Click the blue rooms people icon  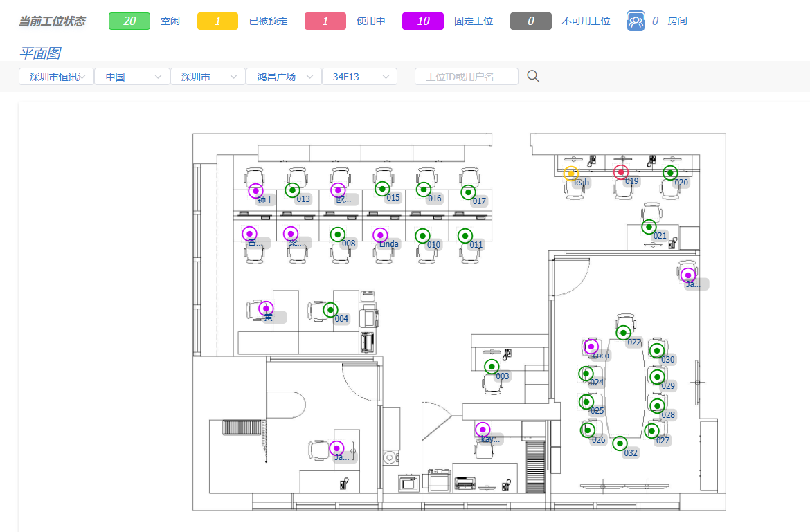636,21
